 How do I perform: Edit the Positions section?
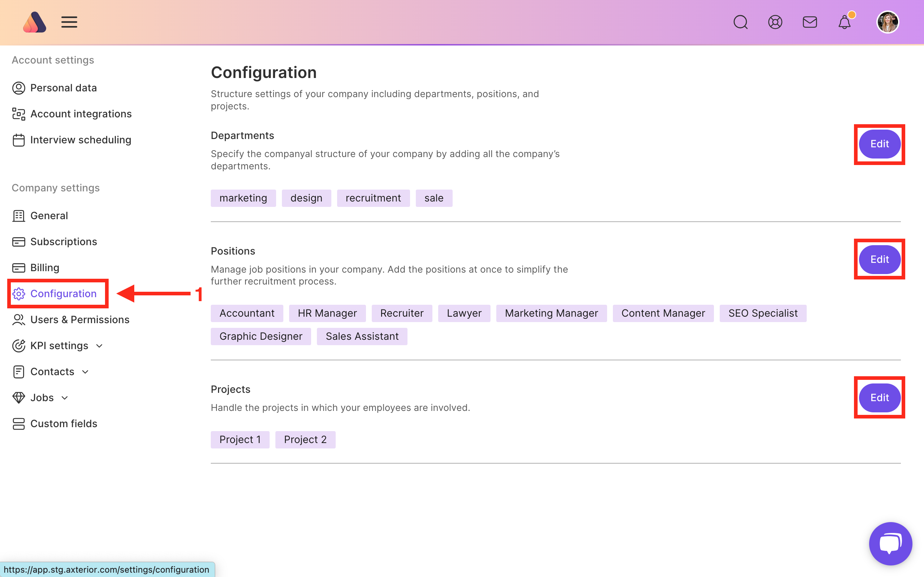879,260
